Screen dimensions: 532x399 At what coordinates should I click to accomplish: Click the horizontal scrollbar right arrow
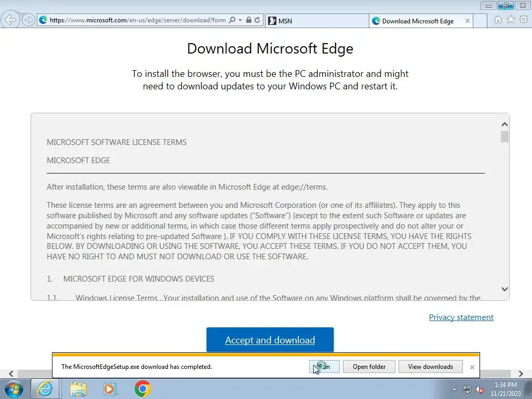521,374
